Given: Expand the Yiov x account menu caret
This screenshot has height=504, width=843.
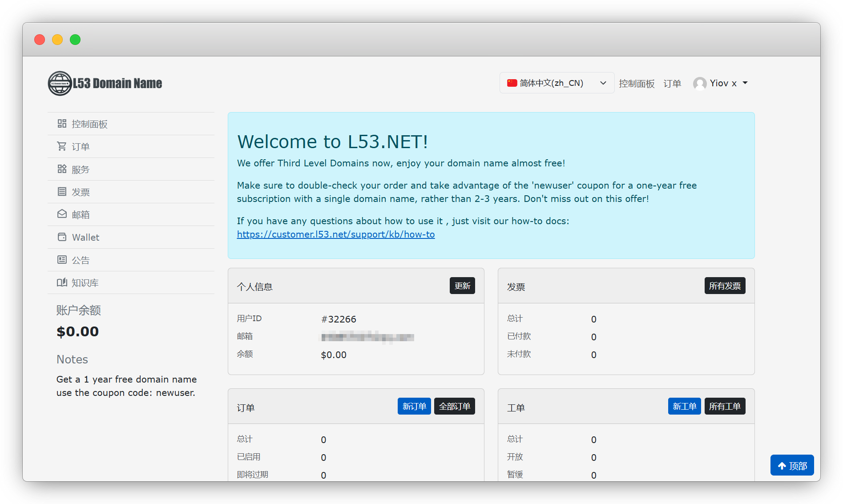Looking at the screenshot, I should tap(745, 83).
